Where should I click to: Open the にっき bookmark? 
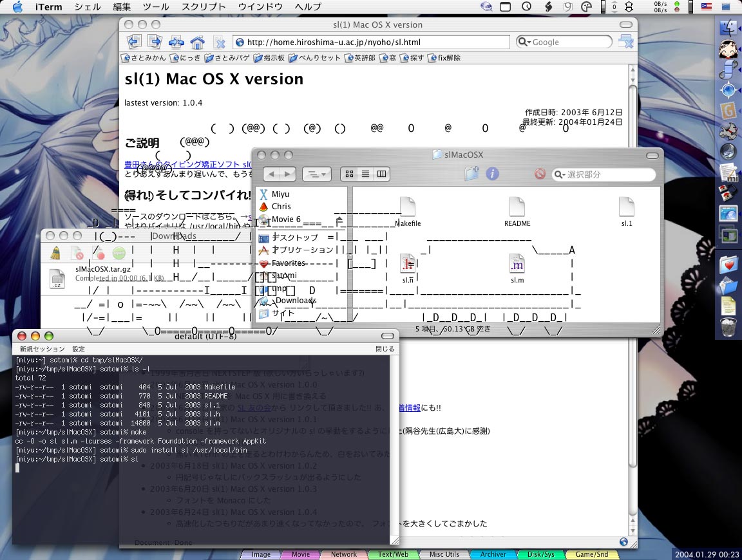pyautogui.click(x=185, y=58)
